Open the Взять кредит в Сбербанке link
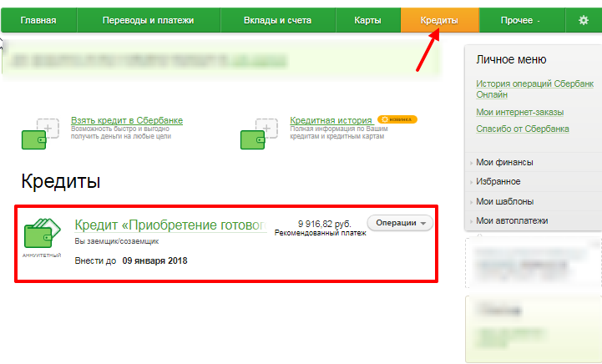Viewport: 602px width, 364px height. point(127,120)
